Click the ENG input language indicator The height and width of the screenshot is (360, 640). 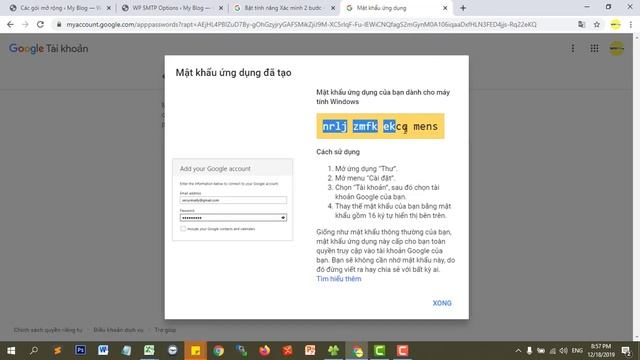(577, 351)
